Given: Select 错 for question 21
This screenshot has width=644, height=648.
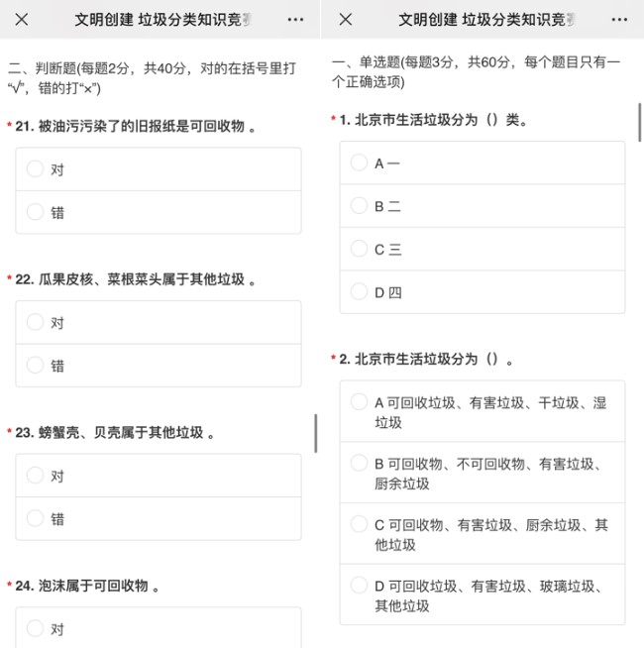Looking at the screenshot, I should coord(36,212).
